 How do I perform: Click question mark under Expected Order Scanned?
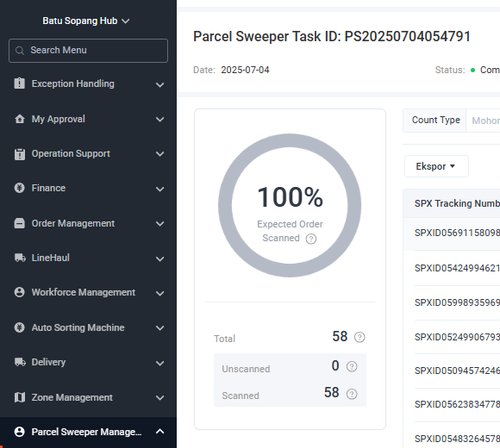pyautogui.click(x=311, y=239)
